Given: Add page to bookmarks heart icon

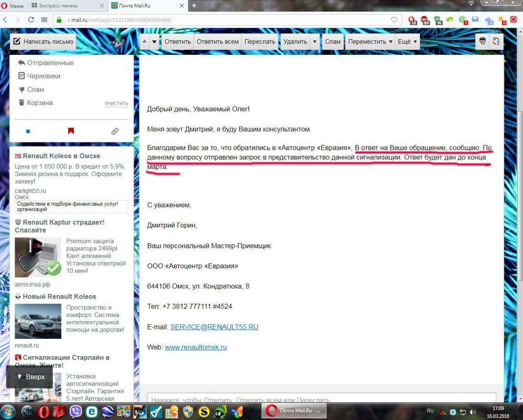Looking at the screenshot, I should click(x=394, y=20).
